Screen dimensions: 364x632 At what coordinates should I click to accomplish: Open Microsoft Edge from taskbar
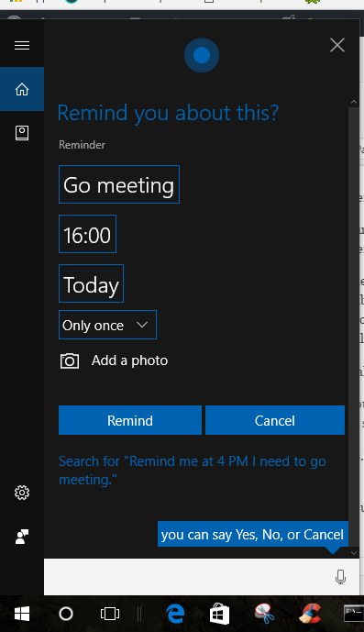pyautogui.click(x=175, y=614)
